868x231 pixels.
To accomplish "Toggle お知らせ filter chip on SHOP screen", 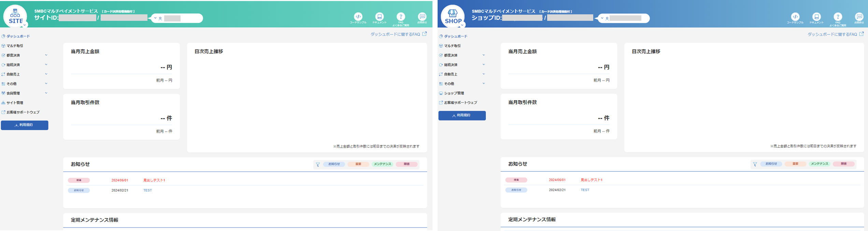I will coord(771,164).
